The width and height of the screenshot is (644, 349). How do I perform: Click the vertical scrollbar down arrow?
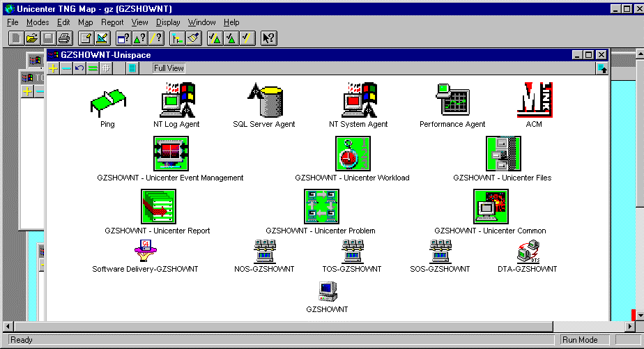click(640, 316)
